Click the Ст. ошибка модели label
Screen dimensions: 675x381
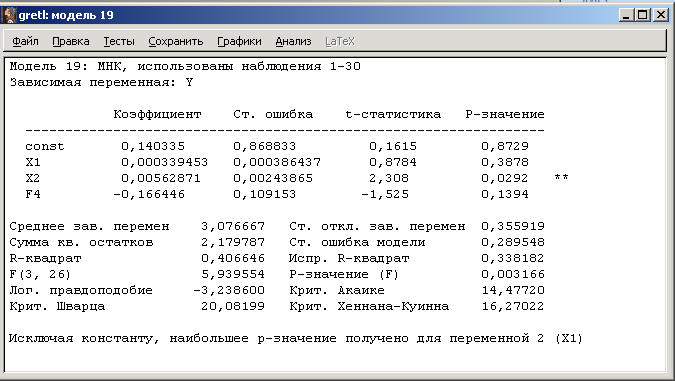tap(357, 242)
